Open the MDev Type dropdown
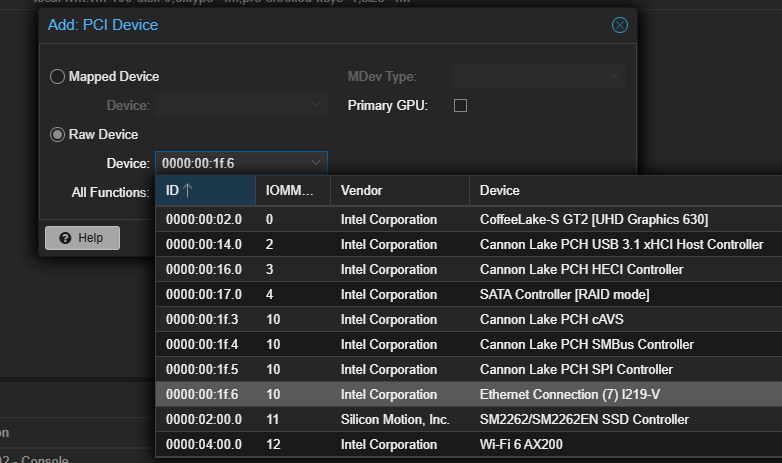Viewport: 782px width, 463px height. [538, 76]
